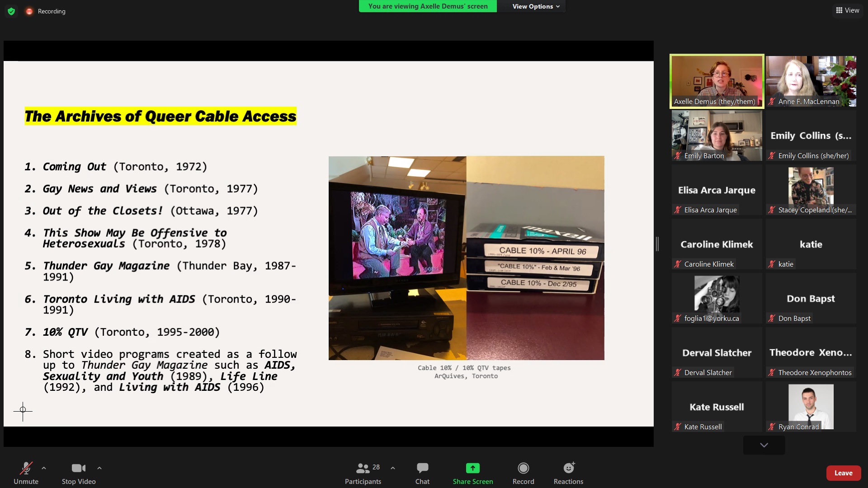868x488 pixels.
Task: Toggle Stacey Copeland mute status icon
Action: pyautogui.click(x=773, y=210)
